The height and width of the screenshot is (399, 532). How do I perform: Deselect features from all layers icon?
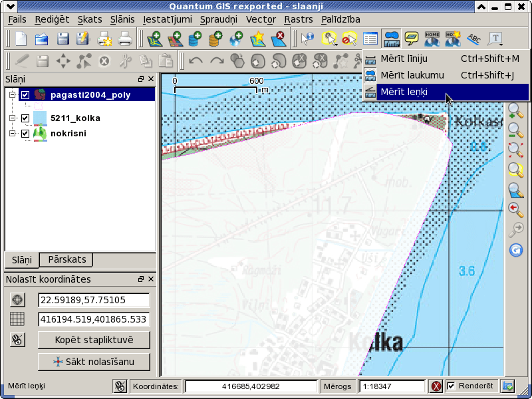[x=350, y=39]
